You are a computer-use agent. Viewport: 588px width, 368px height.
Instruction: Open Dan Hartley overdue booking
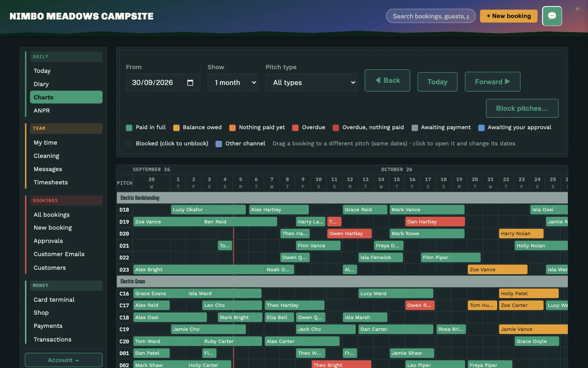435,222
